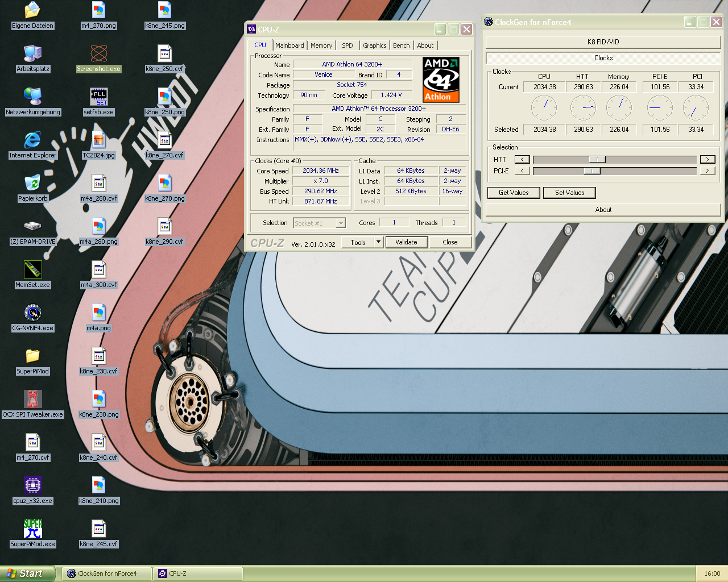Switch to the SPD tab
728x582 pixels.
[348, 45]
